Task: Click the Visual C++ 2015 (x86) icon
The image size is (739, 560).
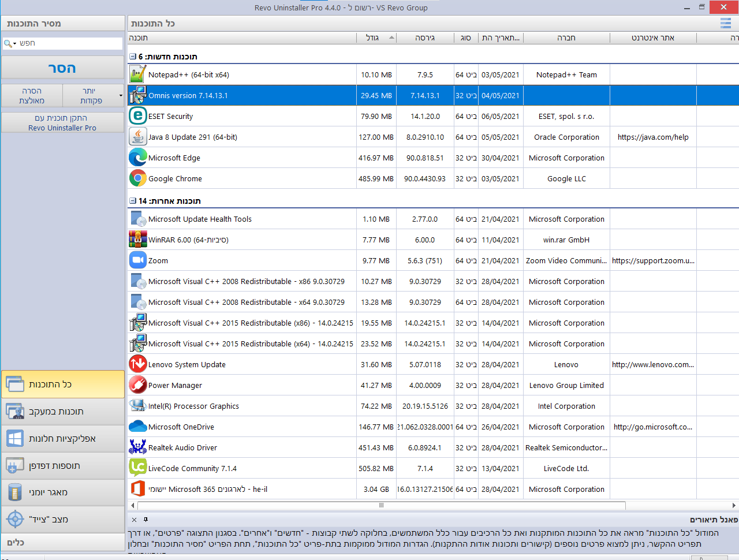Action: pyautogui.click(x=137, y=323)
